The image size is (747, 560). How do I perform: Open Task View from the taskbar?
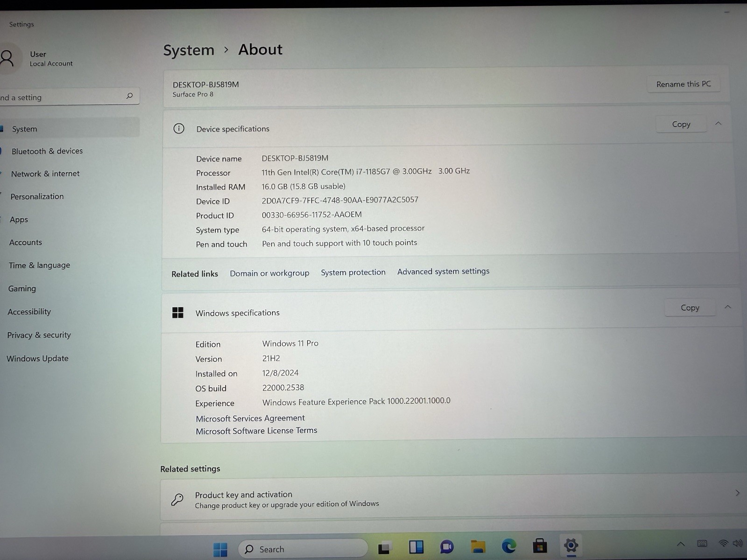click(384, 548)
